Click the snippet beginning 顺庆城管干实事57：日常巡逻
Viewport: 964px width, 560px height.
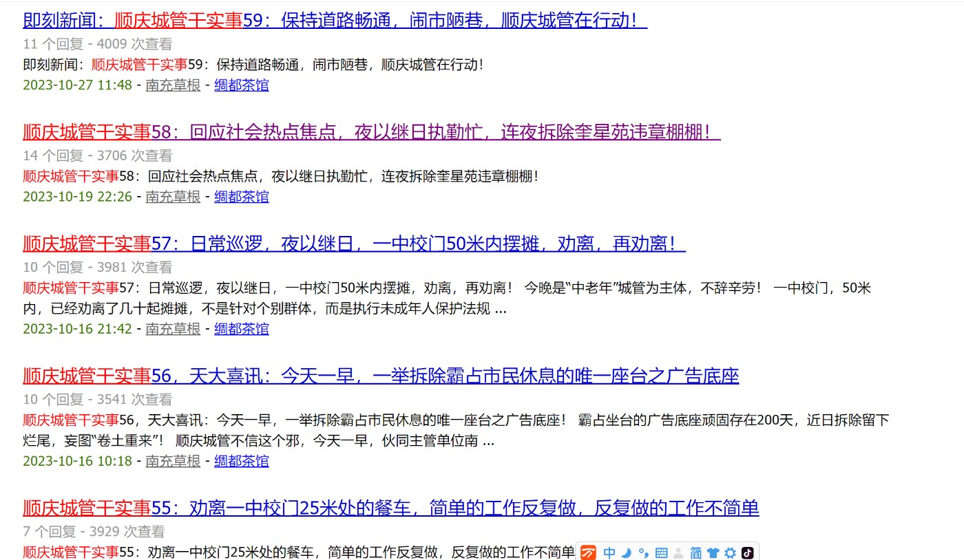coord(448,298)
